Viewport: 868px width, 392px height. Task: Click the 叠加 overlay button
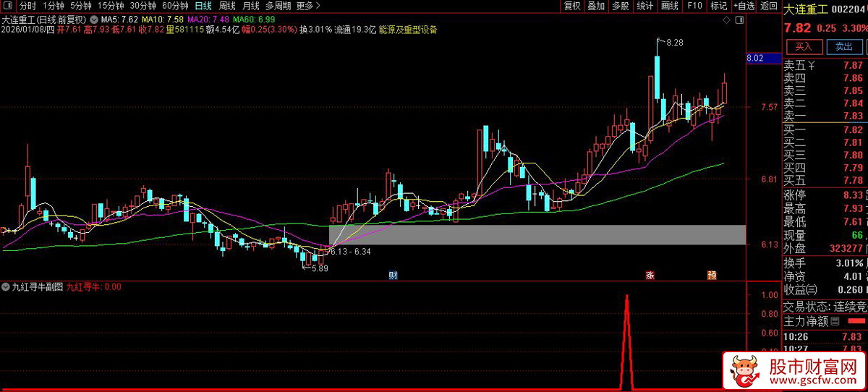(x=596, y=6)
